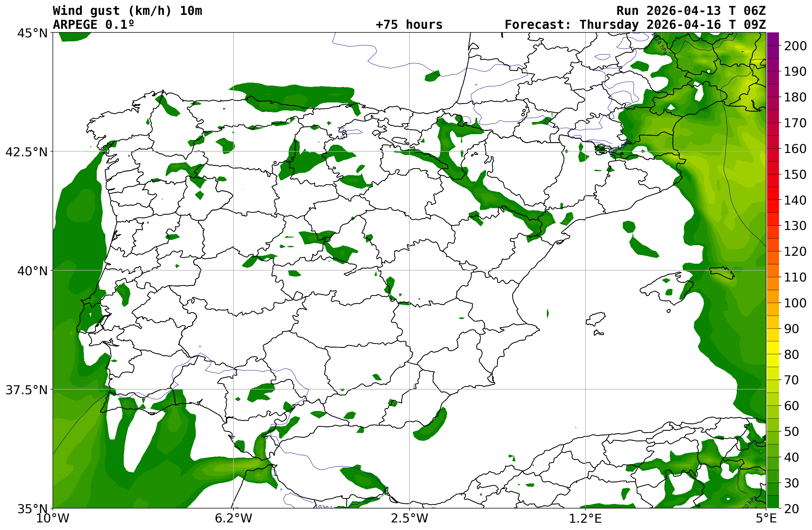Click the 37.5°N latitude axis label

tap(26, 390)
